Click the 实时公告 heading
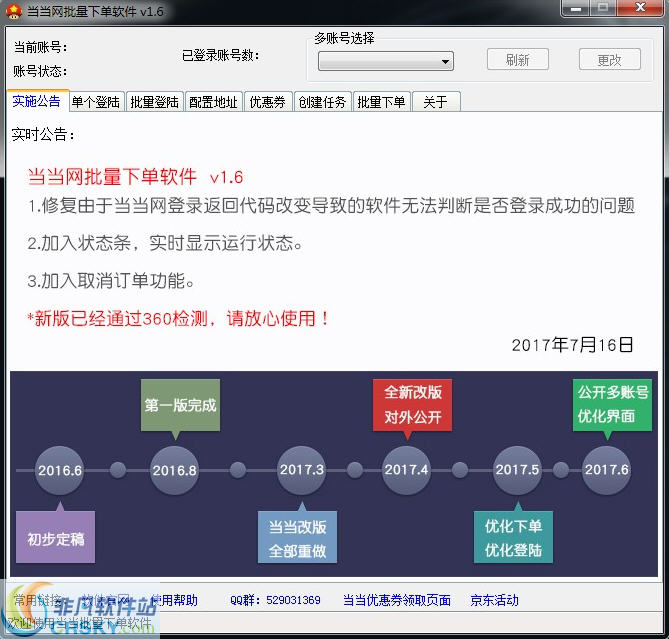The width and height of the screenshot is (669, 639). pos(43,135)
